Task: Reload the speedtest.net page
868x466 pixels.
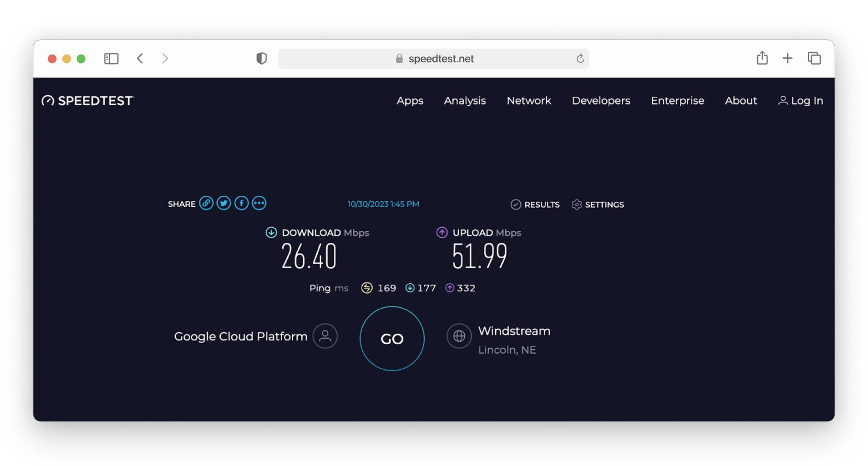Action: pos(580,58)
